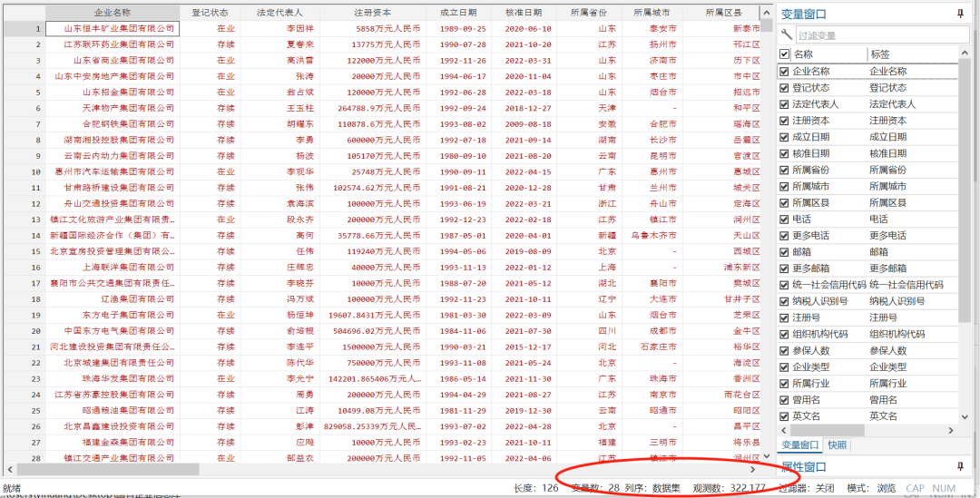Select the 登记状态 column header in data grid
980x498 pixels.
[210, 13]
